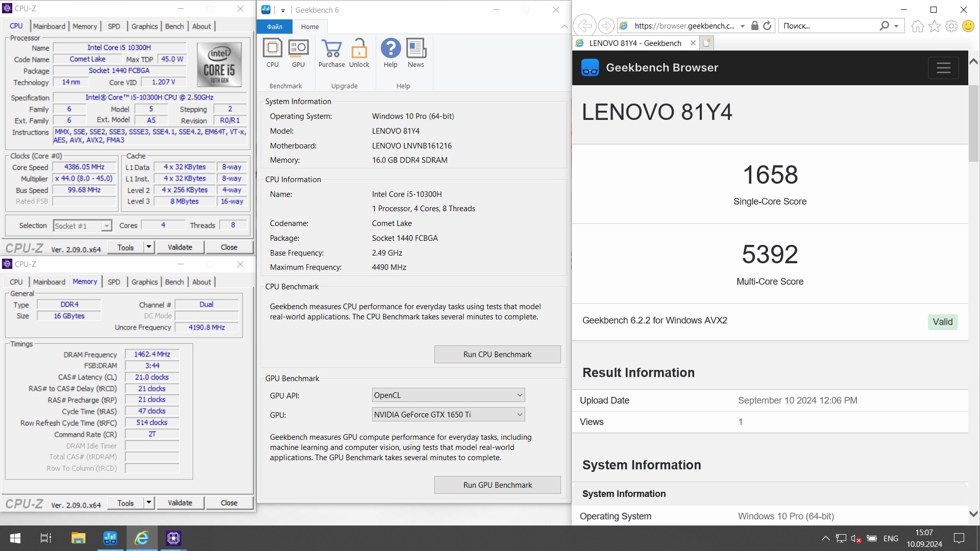Click the GPU benchmark icon in Geekbench ribbon
This screenshot has height=551, width=980.
coord(298,48)
